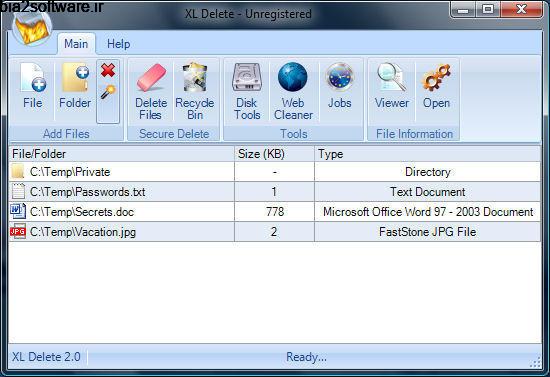
Task: Click the size value 778
Action: pos(275,211)
